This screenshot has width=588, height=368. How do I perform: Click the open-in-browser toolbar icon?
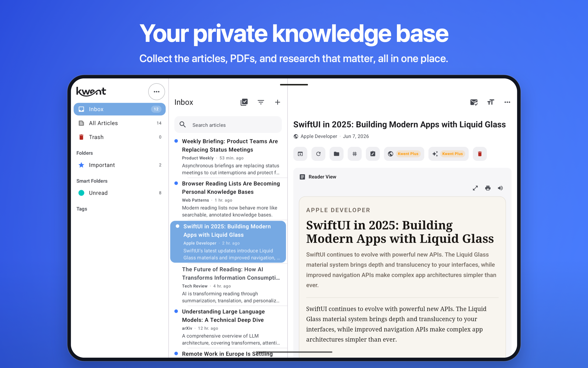[x=300, y=154]
